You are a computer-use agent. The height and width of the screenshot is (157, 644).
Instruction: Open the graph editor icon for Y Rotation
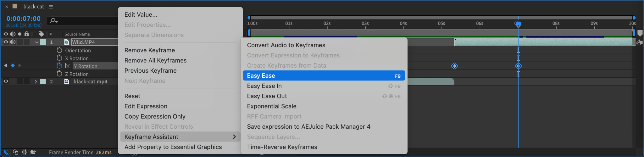tap(68, 66)
